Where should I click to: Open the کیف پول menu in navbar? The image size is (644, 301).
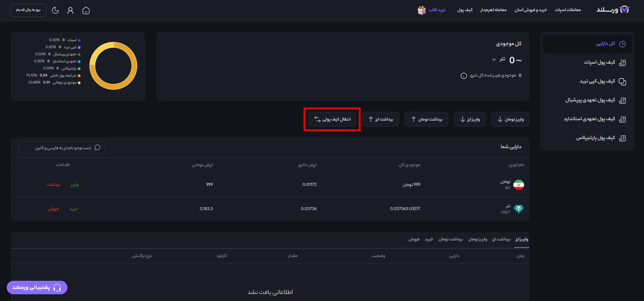point(465,10)
